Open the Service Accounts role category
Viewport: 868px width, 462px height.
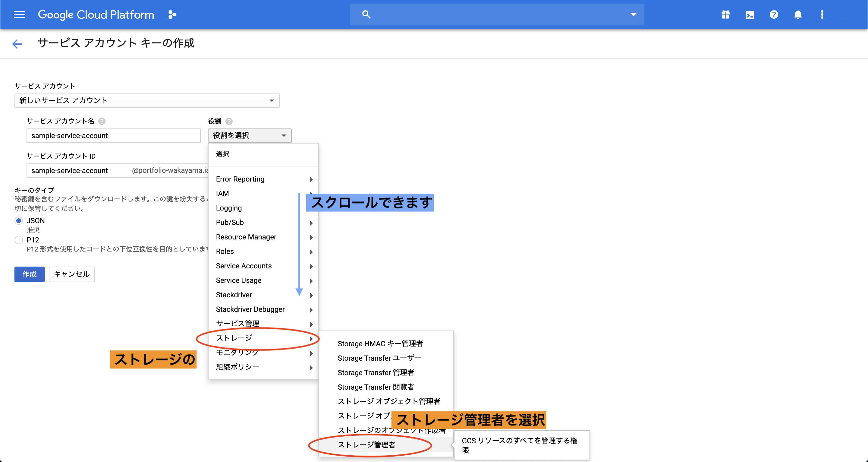244,266
